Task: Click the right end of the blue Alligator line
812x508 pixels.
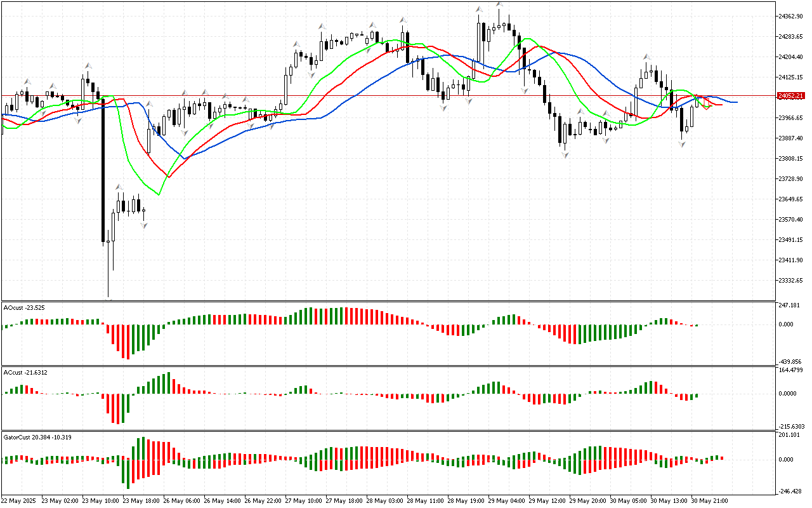Action: [x=736, y=102]
